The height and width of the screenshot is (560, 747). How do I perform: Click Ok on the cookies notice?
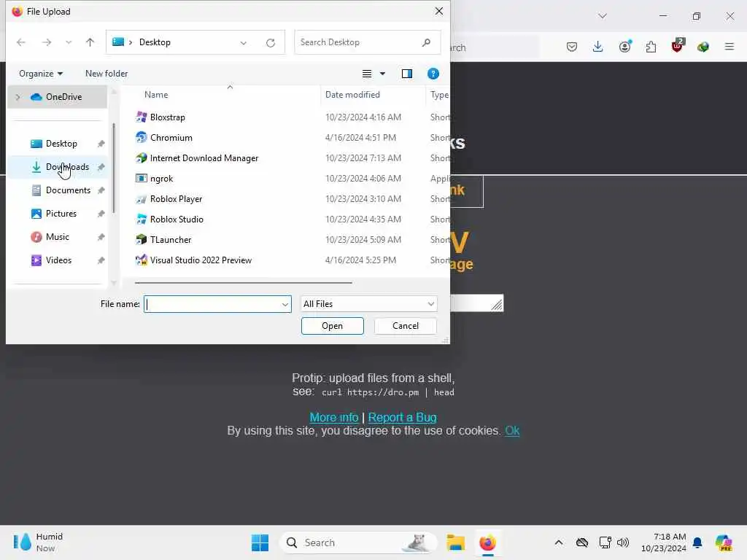pos(512,430)
